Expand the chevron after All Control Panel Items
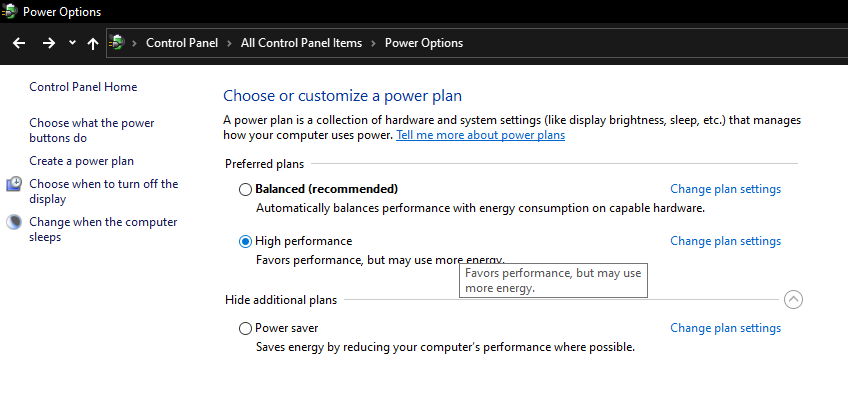 click(x=373, y=43)
